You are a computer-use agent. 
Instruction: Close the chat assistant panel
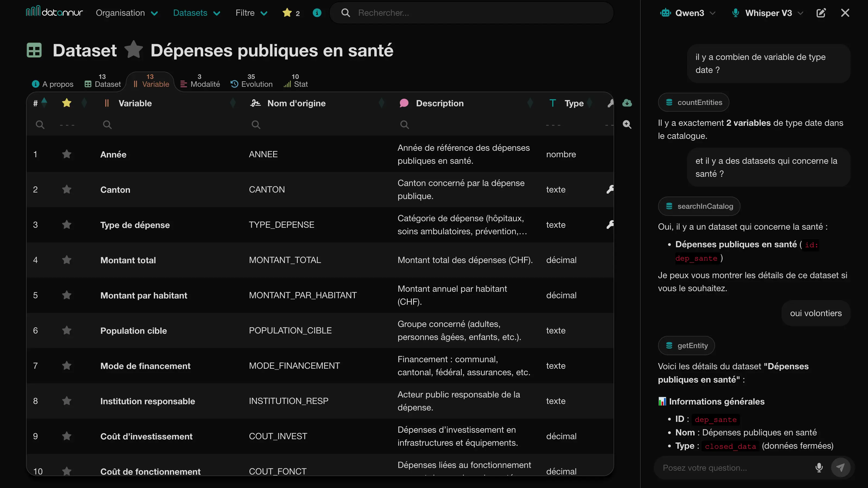[845, 13]
